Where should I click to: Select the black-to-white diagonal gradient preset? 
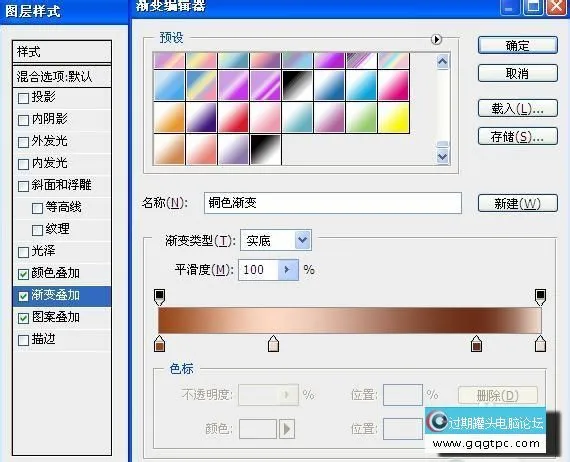click(297, 85)
